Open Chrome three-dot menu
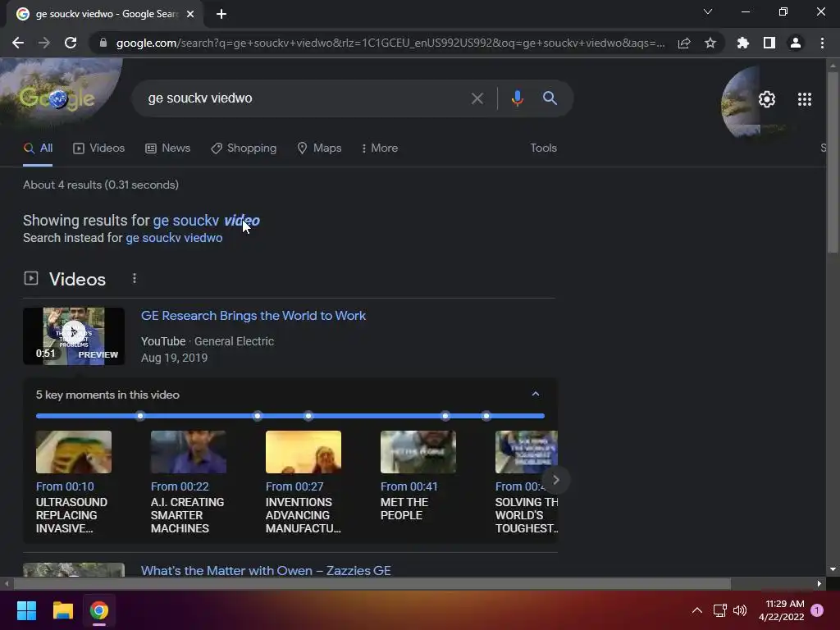This screenshot has width=840, height=630. coord(822,43)
